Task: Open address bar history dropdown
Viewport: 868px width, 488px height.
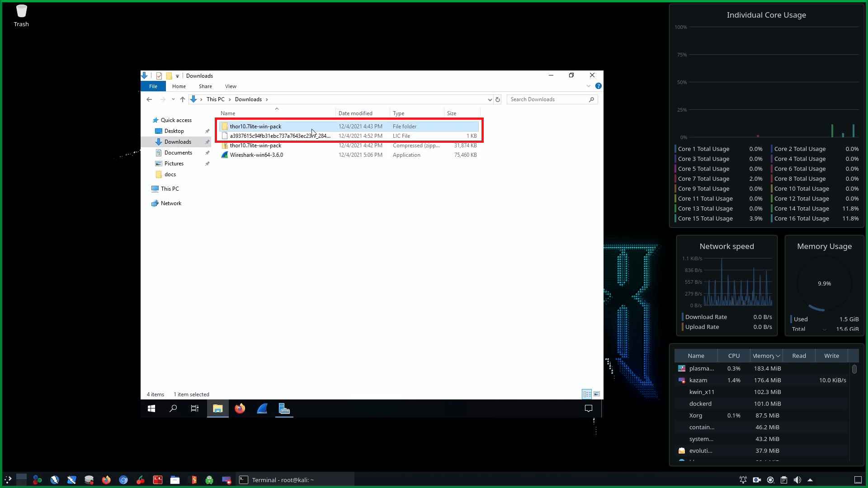Action: click(x=490, y=99)
